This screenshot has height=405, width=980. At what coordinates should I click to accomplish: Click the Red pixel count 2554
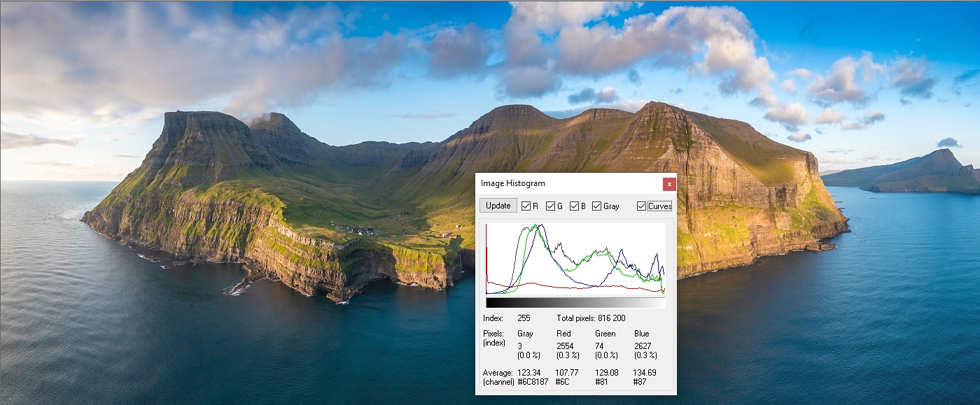point(566,346)
